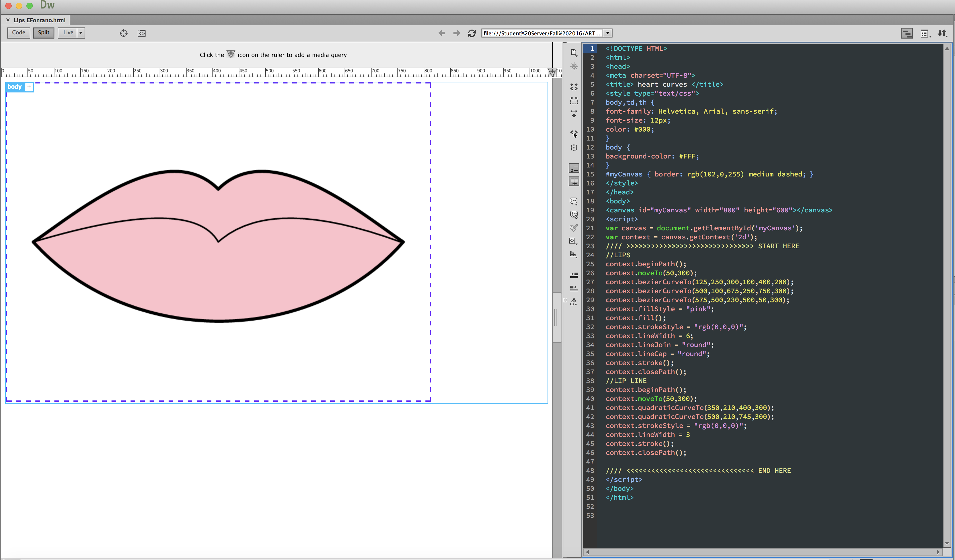The width and height of the screenshot is (955, 560).
Task: Open the Format Source Code icon
Action: (574, 302)
